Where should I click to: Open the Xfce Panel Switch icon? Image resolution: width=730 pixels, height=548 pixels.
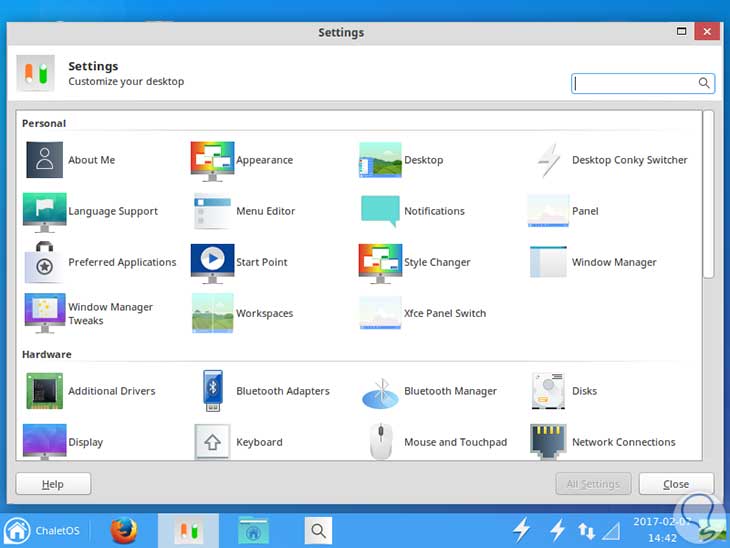coord(380,313)
